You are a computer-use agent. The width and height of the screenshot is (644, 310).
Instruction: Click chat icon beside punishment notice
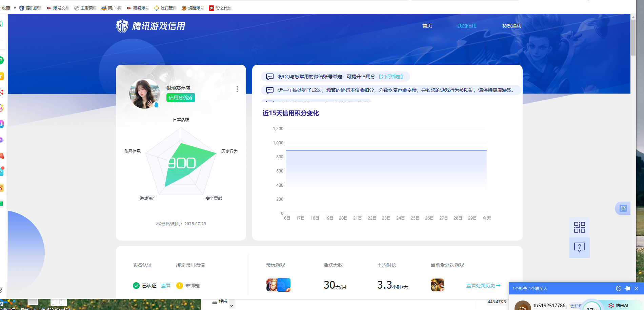tap(270, 90)
